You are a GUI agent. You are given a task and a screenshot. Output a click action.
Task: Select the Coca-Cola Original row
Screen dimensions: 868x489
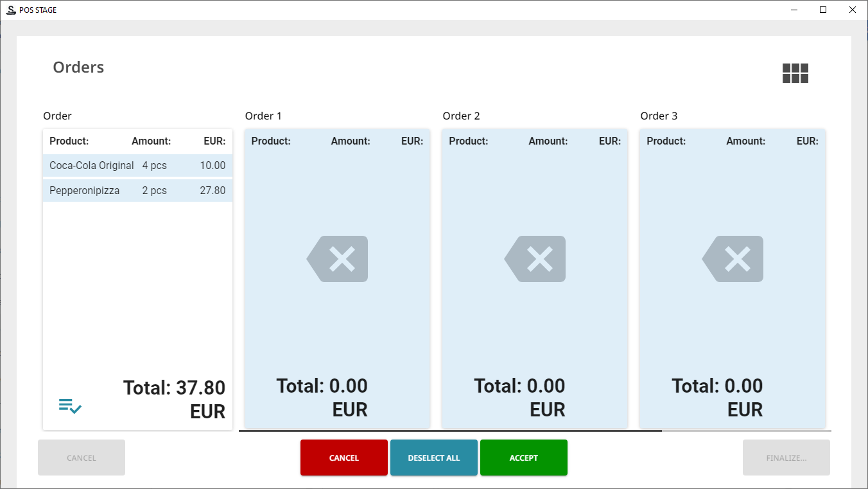click(137, 165)
